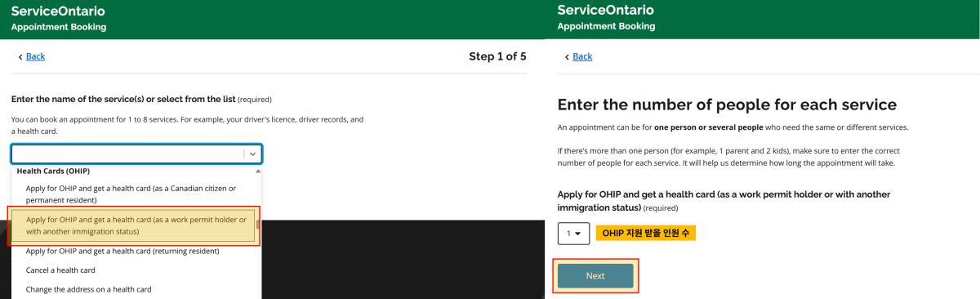Select Change the address on a health card
This screenshot has height=299, width=980.
coord(88,289)
